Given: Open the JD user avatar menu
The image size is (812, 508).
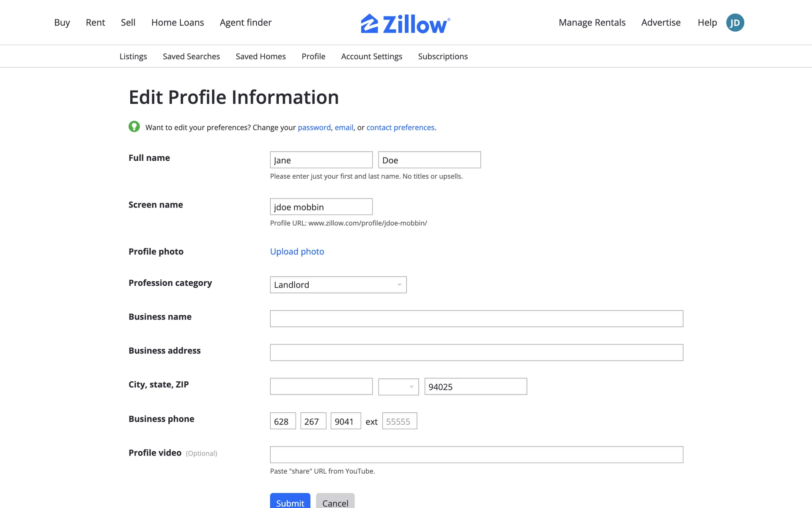Looking at the screenshot, I should coord(735,23).
